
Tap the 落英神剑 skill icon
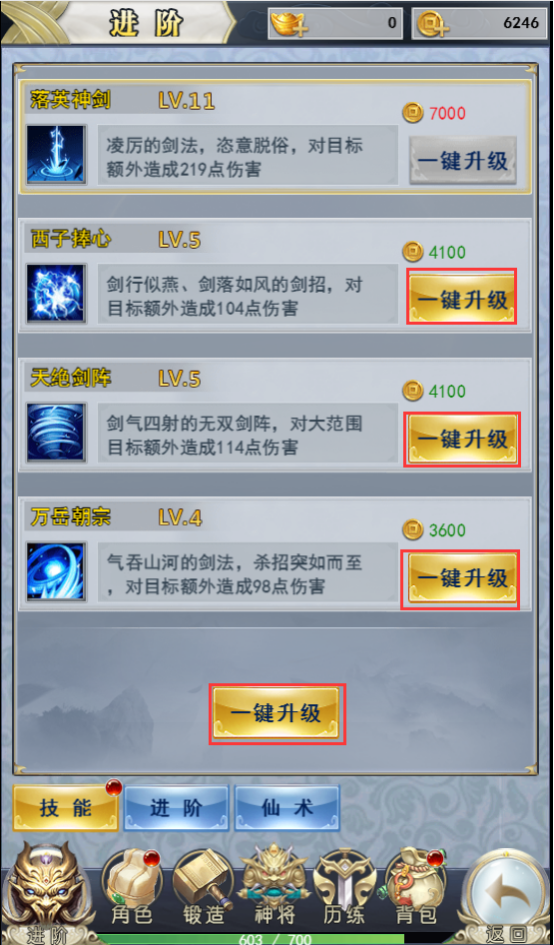coord(56,154)
